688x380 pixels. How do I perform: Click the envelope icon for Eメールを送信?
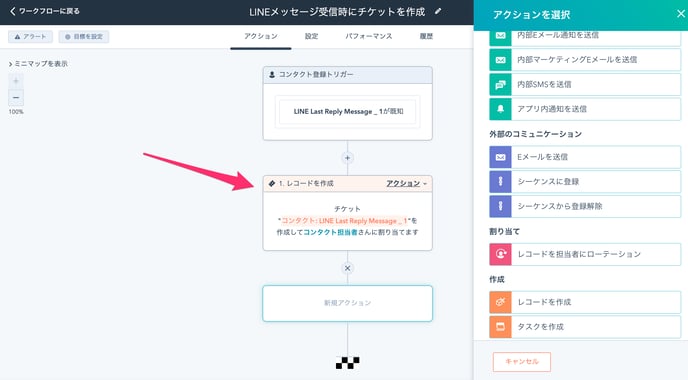click(x=500, y=157)
